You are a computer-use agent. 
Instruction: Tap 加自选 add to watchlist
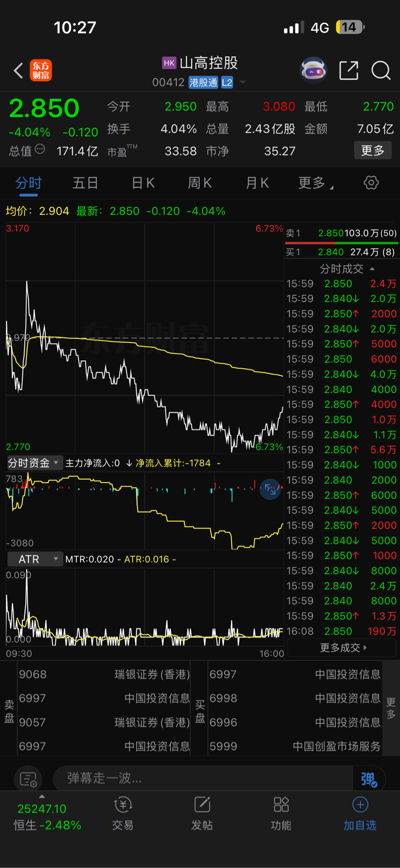click(360, 813)
